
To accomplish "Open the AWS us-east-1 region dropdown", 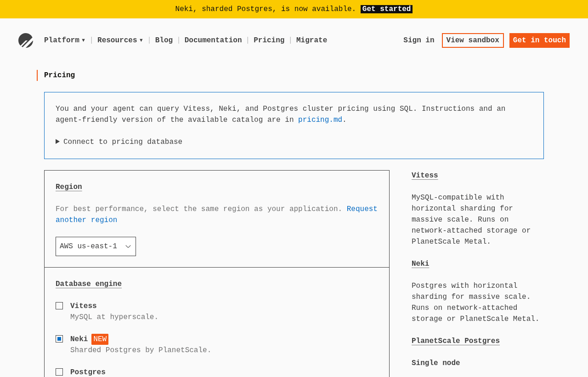I will point(96,246).
